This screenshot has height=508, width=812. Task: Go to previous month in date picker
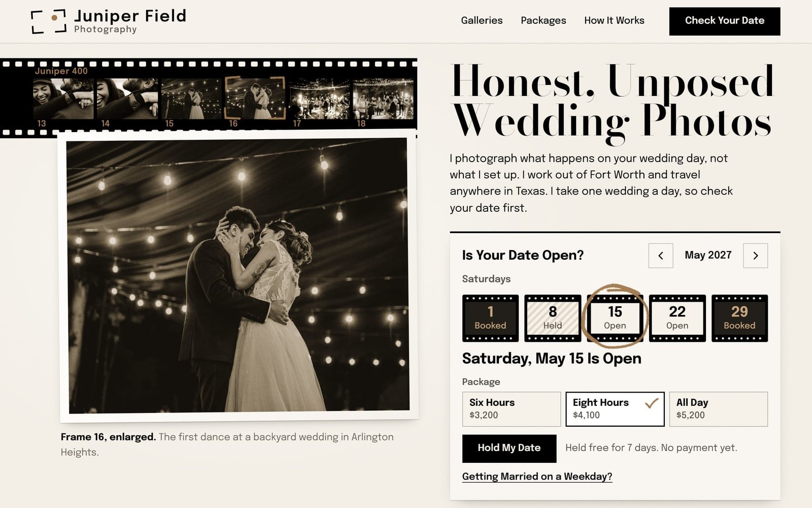click(x=661, y=256)
